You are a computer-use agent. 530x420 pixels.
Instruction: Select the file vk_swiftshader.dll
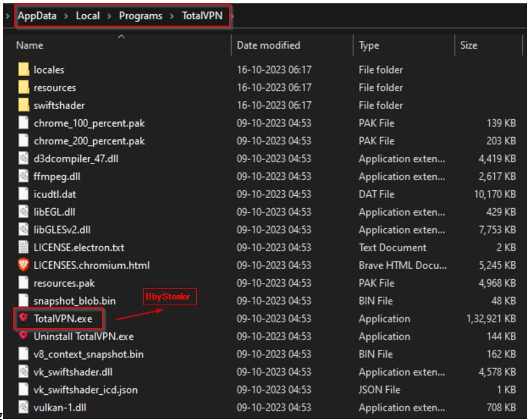click(x=73, y=372)
